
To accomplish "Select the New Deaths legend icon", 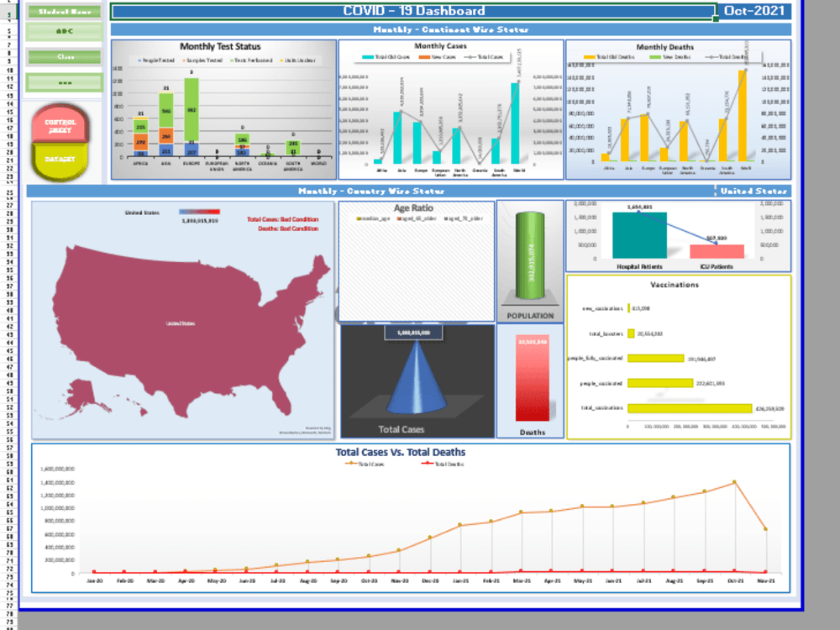I will click(x=654, y=55).
